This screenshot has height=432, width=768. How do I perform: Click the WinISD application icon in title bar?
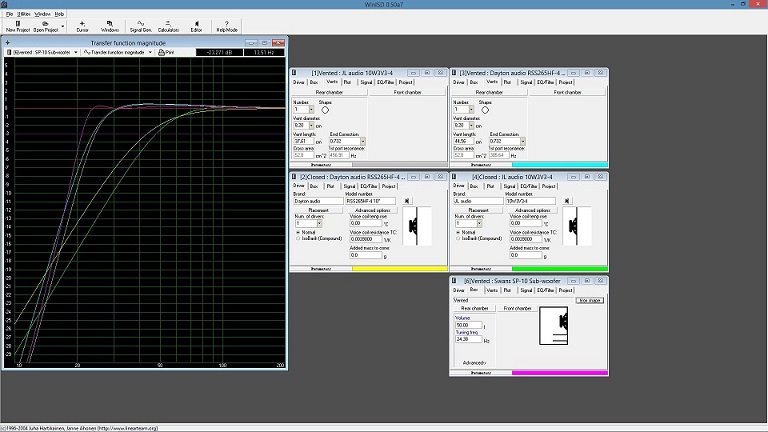coord(4,4)
